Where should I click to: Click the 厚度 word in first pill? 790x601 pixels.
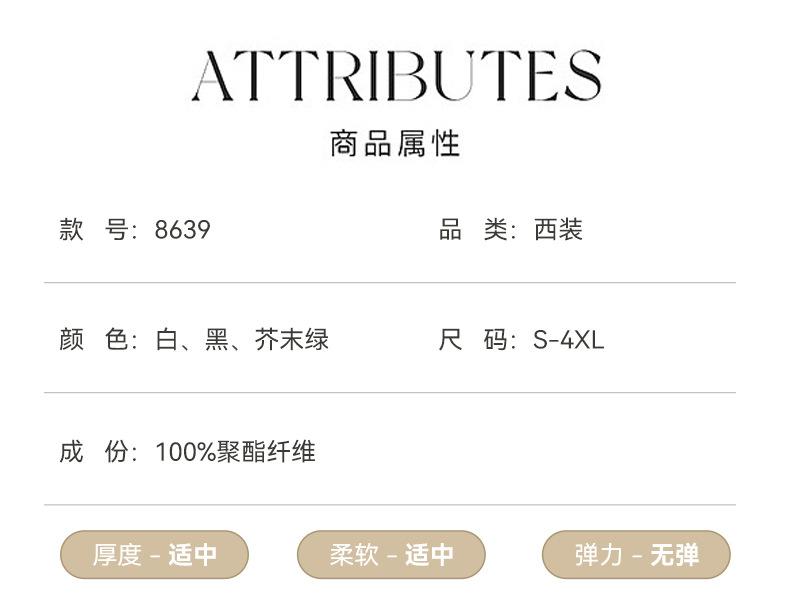coord(117,555)
